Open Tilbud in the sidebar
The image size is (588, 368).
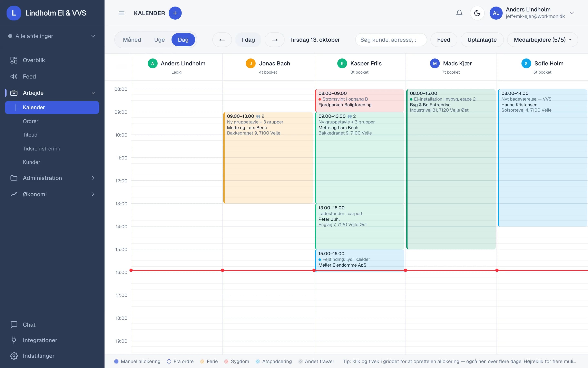click(30, 135)
